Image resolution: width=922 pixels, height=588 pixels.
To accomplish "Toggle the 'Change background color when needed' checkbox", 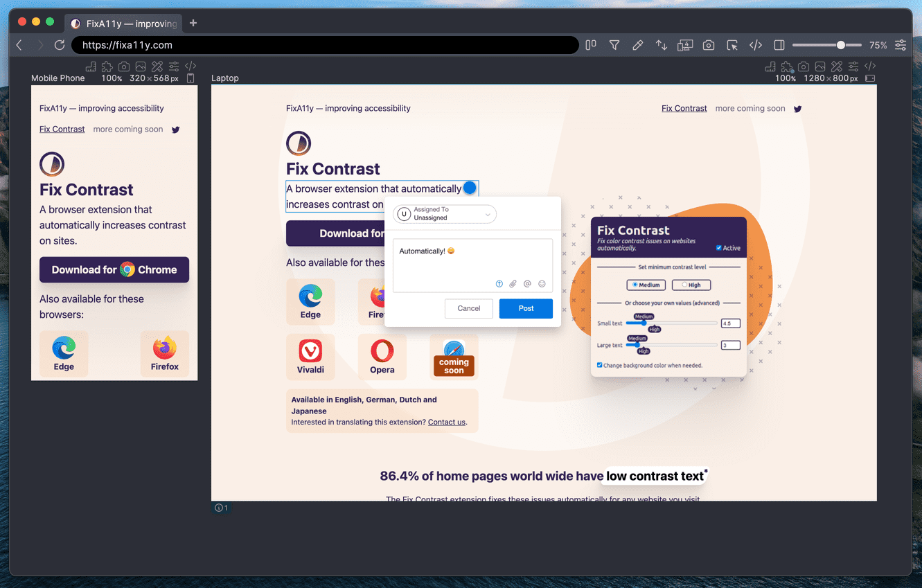I will [599, 365].
